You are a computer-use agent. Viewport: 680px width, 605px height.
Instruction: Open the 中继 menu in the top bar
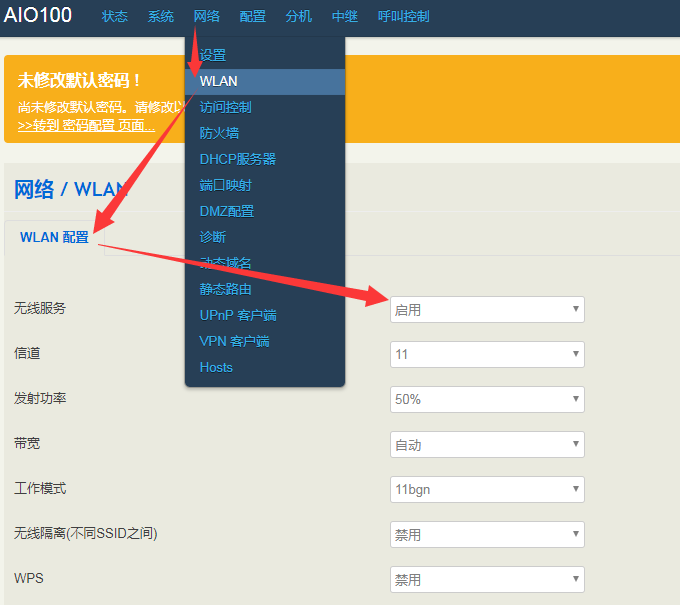pos(345,16)
